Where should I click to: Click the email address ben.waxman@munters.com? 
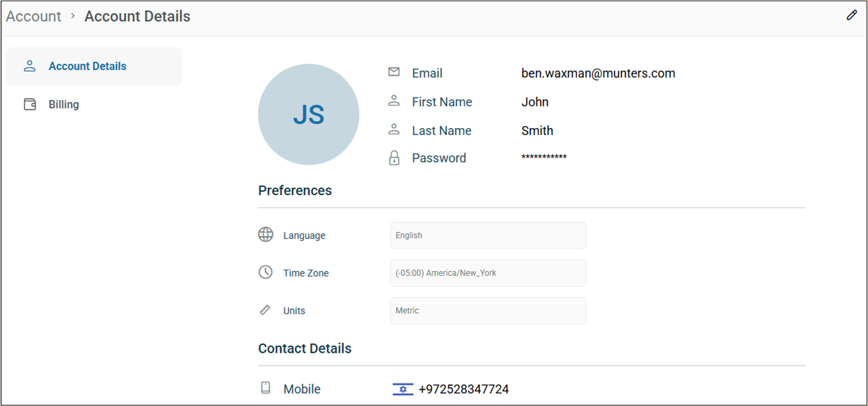click(597, 73)
